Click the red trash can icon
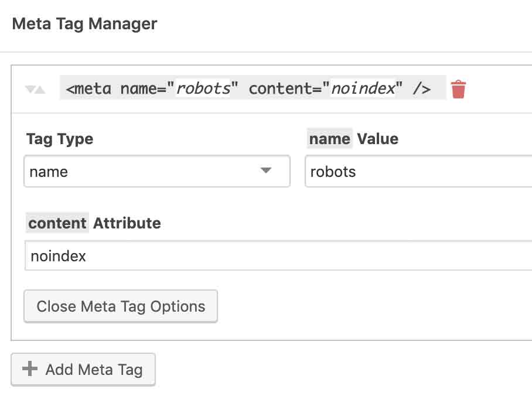532x396 pixels. 459,88
